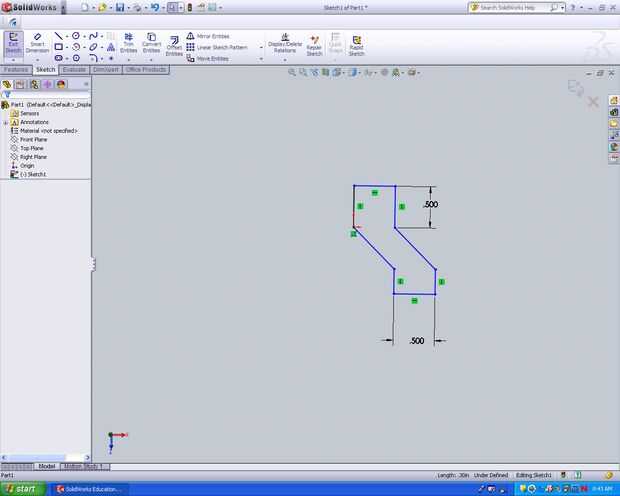Click the vertical .500 dimension value
This screenshot has height=496, width=620.
tap(431, 204)
